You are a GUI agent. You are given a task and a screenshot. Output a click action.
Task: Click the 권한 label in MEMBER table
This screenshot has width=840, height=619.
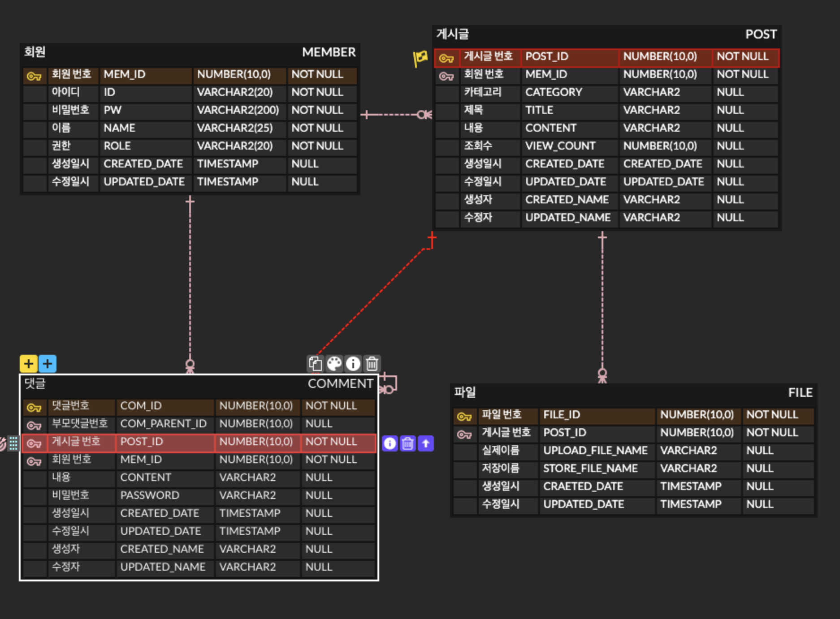pyautogui.click(x=61, y=146)
